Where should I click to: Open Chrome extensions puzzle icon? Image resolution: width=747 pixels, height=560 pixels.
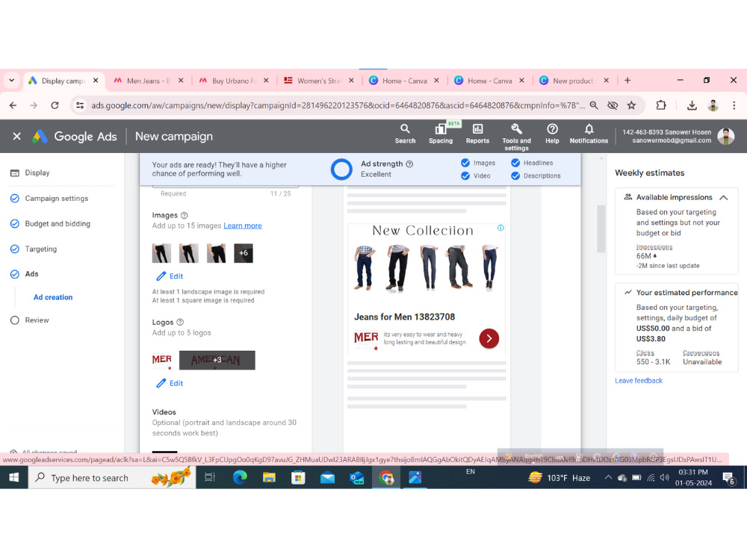[661, 105]
